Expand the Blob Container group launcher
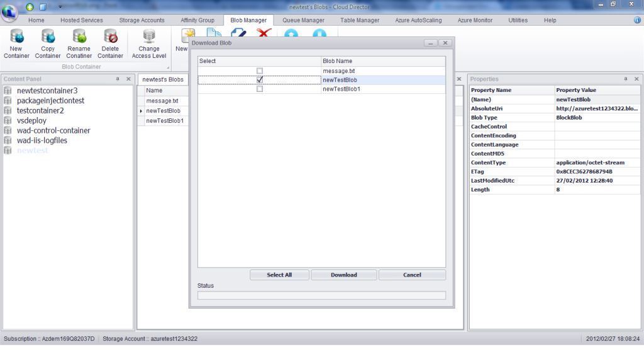 pos(168,67)
